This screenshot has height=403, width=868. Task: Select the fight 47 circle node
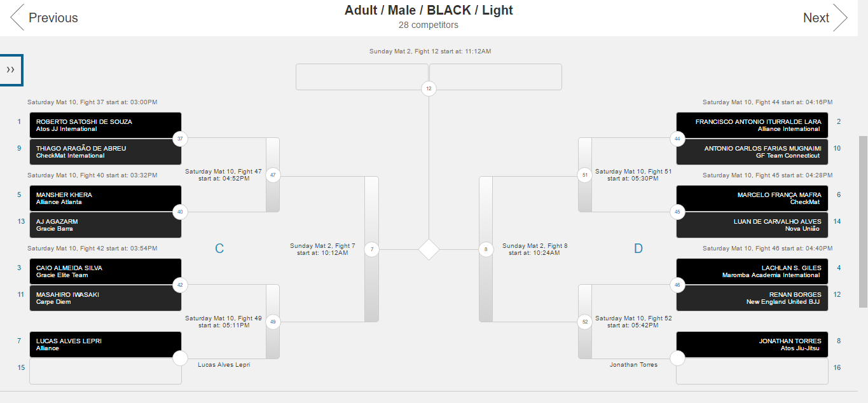tap(273, 175)
